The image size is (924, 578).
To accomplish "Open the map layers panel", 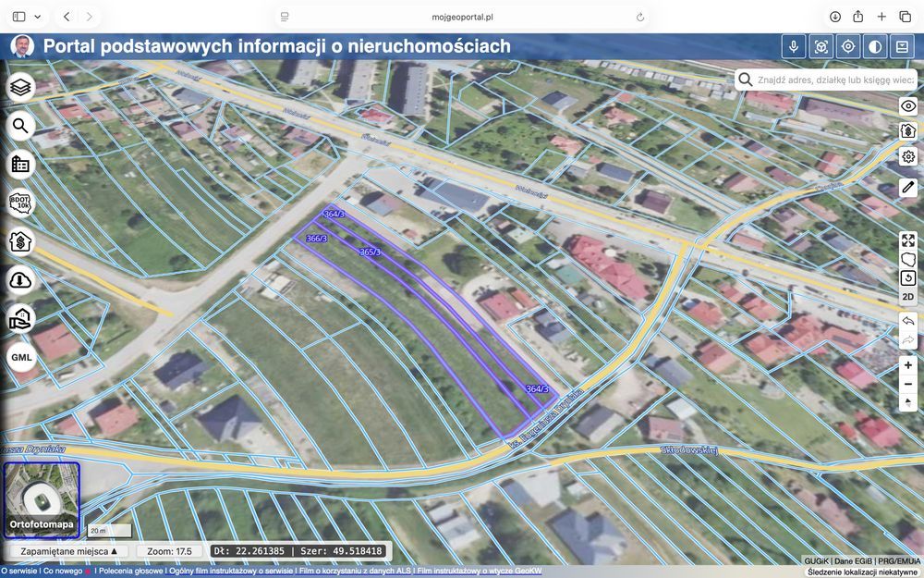I will pyautogui.click(x=20, y=87).
